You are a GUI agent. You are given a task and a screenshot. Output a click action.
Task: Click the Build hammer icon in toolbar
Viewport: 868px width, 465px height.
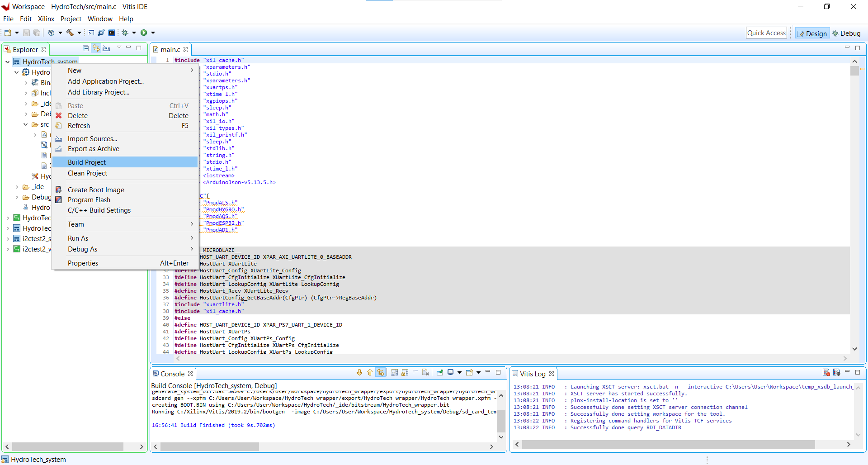point(70,33)
